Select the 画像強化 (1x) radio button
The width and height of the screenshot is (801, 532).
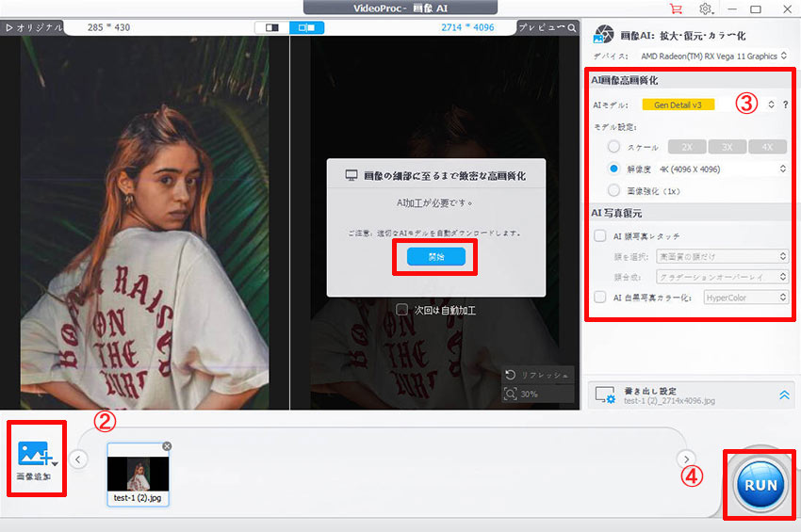tap(613, 190)
